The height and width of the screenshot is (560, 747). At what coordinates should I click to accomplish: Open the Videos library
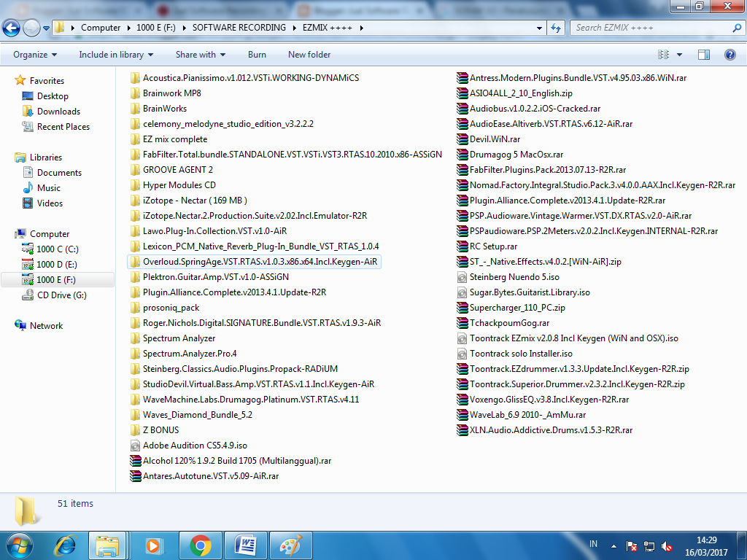click(50, 203)
